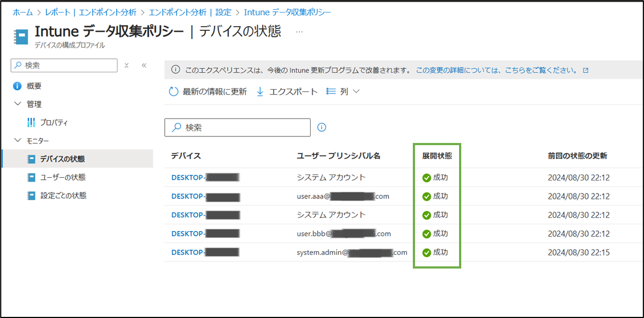Focus the sidebar 検索 search box
Screen dimensions: 644x318
(x=65, y=65)
